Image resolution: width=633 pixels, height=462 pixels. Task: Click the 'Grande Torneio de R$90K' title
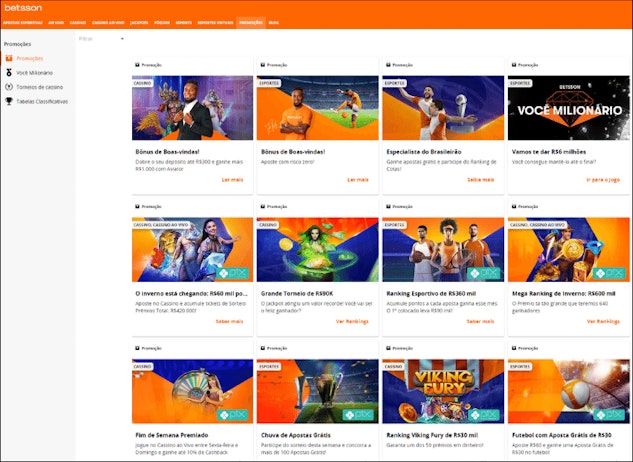(x=297, y=294)
